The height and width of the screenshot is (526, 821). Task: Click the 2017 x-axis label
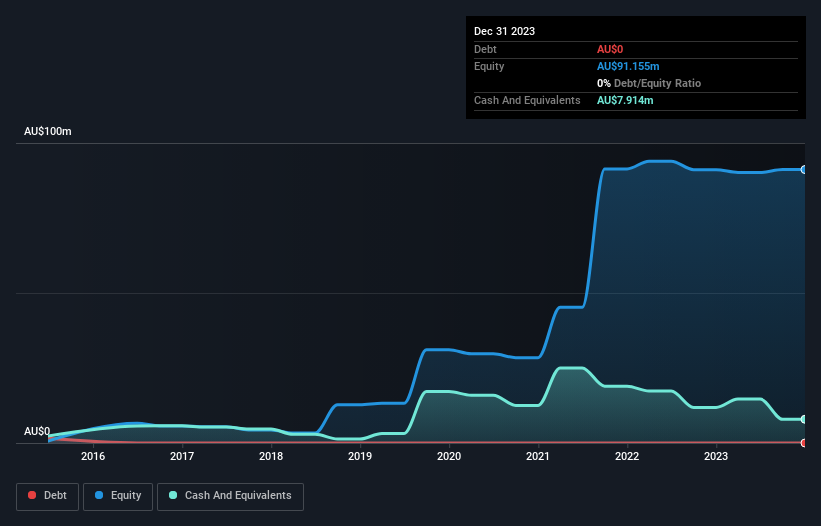(182, 456)
